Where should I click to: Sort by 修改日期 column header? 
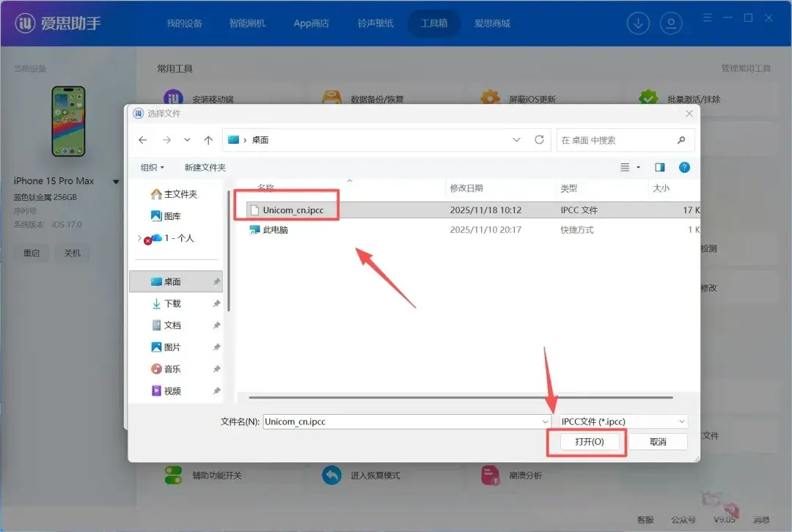point(466,188)
